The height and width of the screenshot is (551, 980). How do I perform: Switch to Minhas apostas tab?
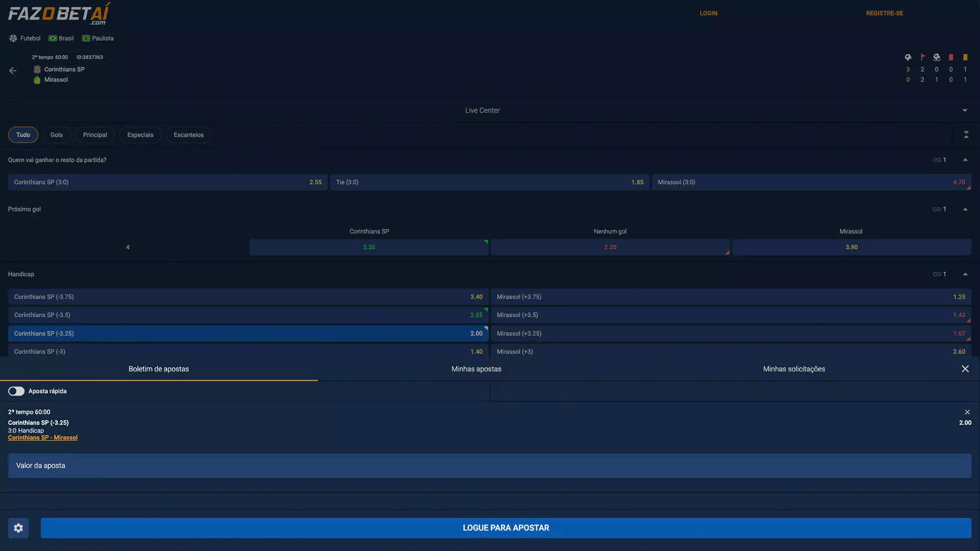point(476,369)
